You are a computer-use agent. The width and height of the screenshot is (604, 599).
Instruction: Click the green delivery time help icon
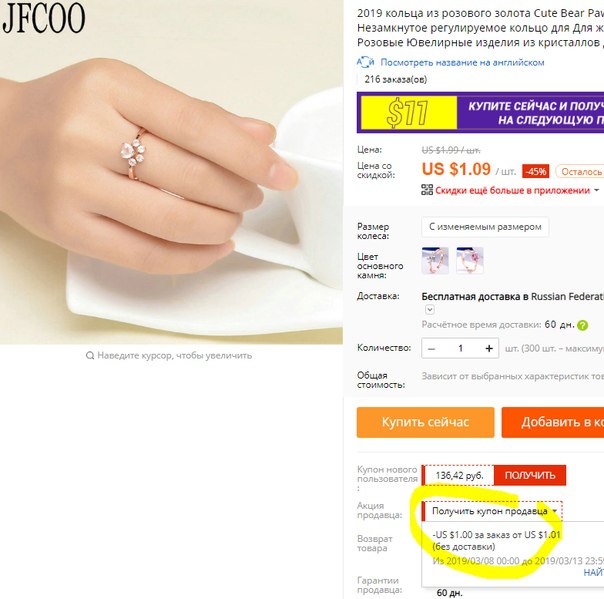[x=582, y=326]
